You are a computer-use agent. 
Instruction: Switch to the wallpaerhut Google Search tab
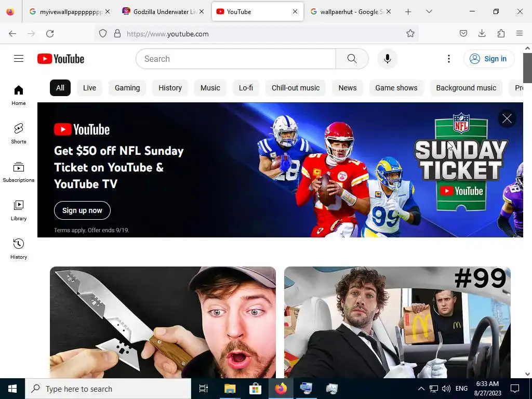pos(351,11)
